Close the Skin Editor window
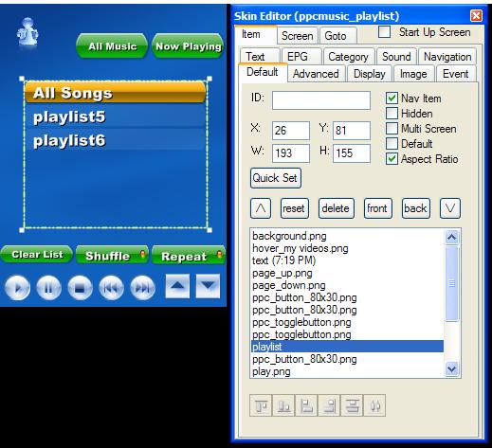Viewport: 492px width, 448px height. (476, 15)
